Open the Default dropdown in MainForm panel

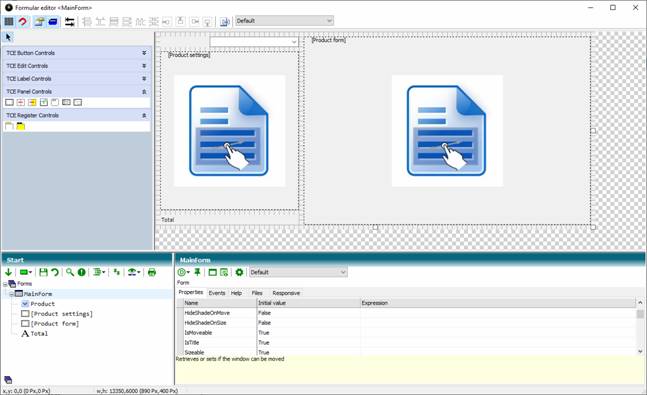coord(298,272)
